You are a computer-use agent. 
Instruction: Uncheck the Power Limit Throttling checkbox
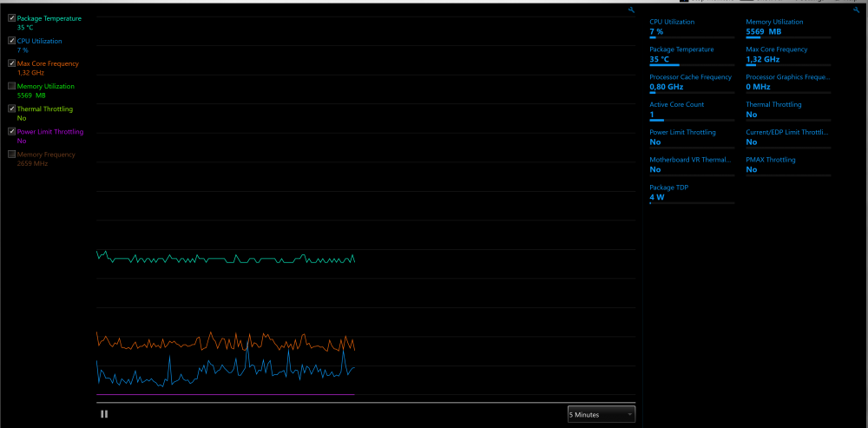pos(11,132)
